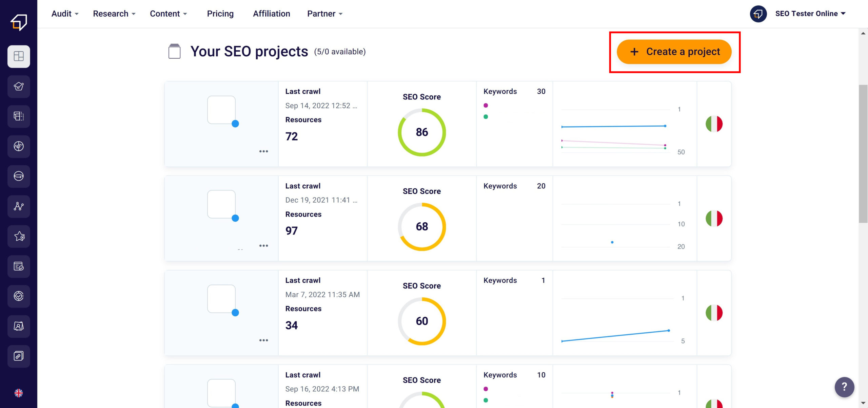868x408 pixels.
Task: Open the dashboard grid sidebar icon
Action: [19, 56]
